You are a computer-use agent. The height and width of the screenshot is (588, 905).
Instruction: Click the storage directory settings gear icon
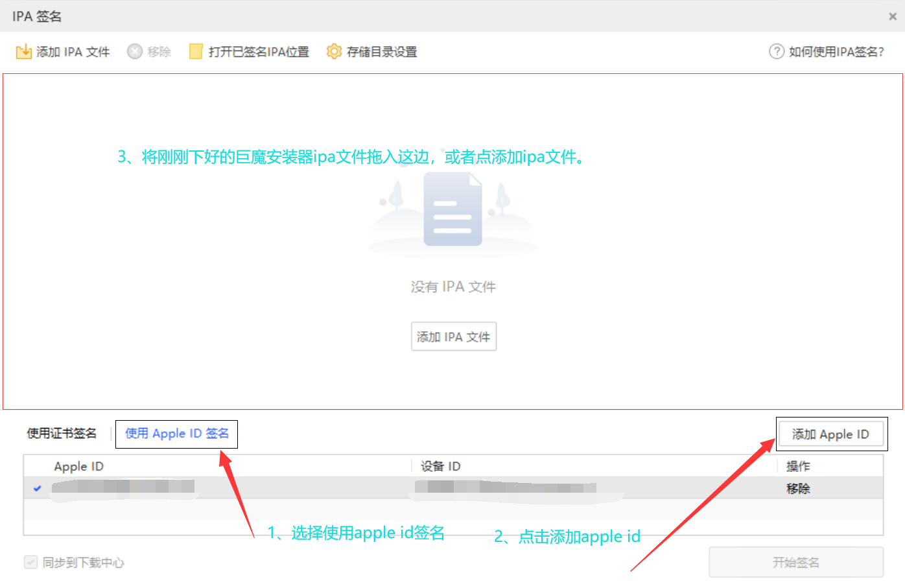click(x=334, y=52)
